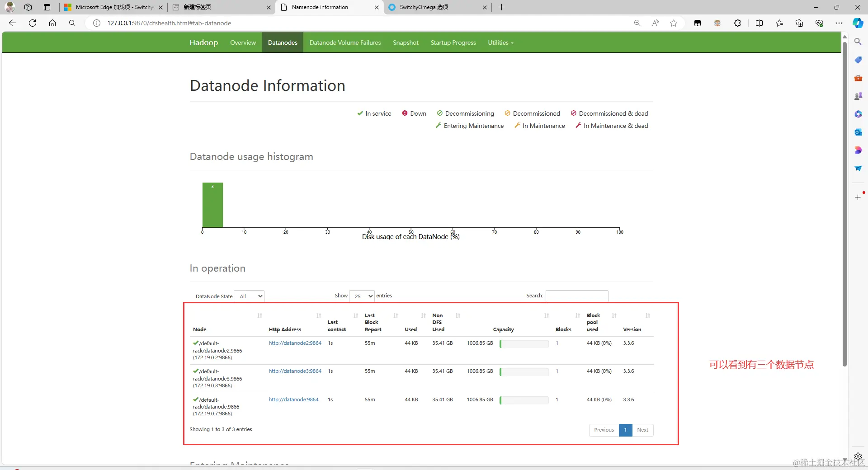This screenshot has width=868, height=470.
Task: Switch to Microsoft Edge add-ons browser tab
Action: tap(113, 7)
